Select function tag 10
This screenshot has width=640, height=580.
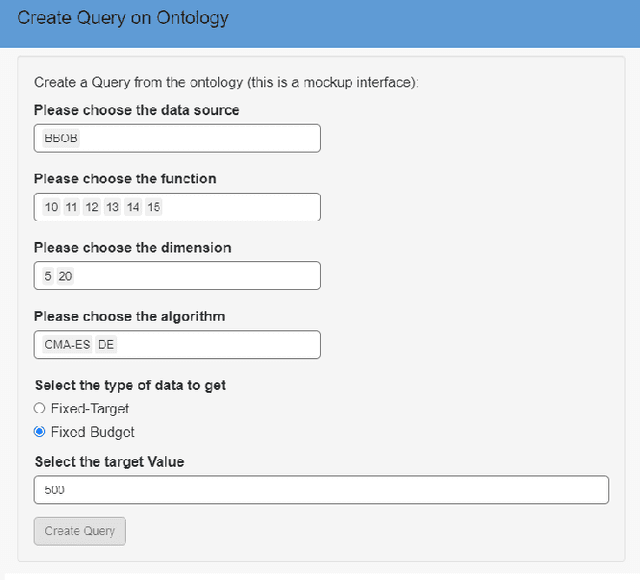[52, 207]
